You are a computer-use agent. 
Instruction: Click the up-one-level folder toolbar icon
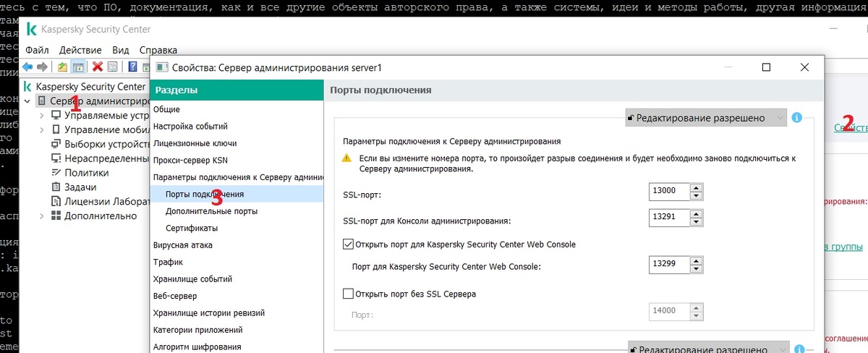[63, 67]
